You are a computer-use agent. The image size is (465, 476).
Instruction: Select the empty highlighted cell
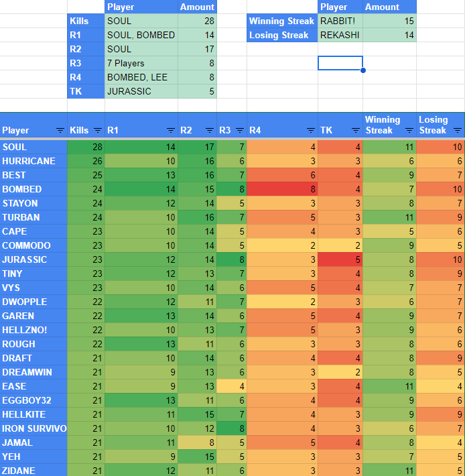coord(340,63)
